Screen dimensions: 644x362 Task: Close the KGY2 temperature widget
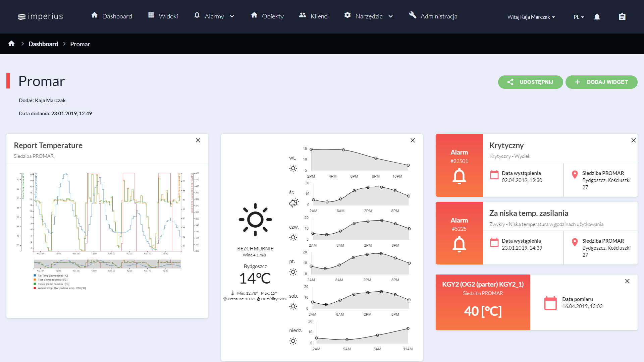coord(627,281)
